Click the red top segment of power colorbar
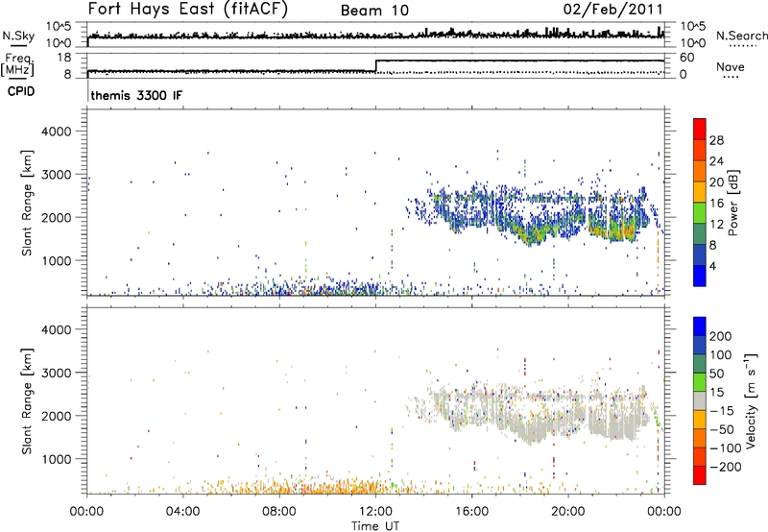This screenshot has width=768, height=532. pos(700,130)
